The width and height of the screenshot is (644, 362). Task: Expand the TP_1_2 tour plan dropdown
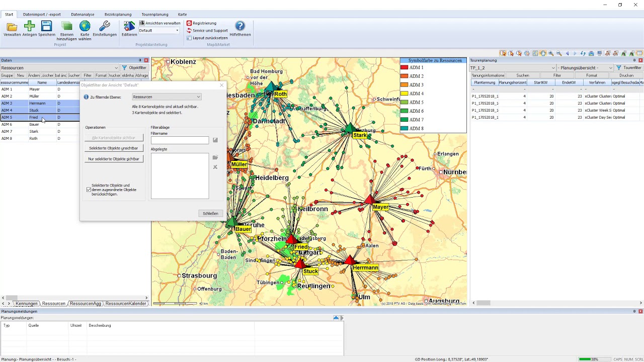pos(553,68)
